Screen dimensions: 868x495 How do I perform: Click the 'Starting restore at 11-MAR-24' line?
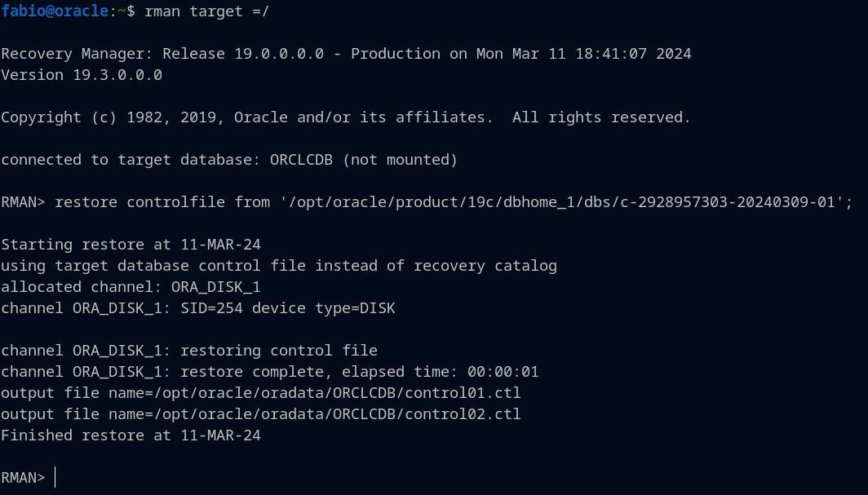[131, 245]
